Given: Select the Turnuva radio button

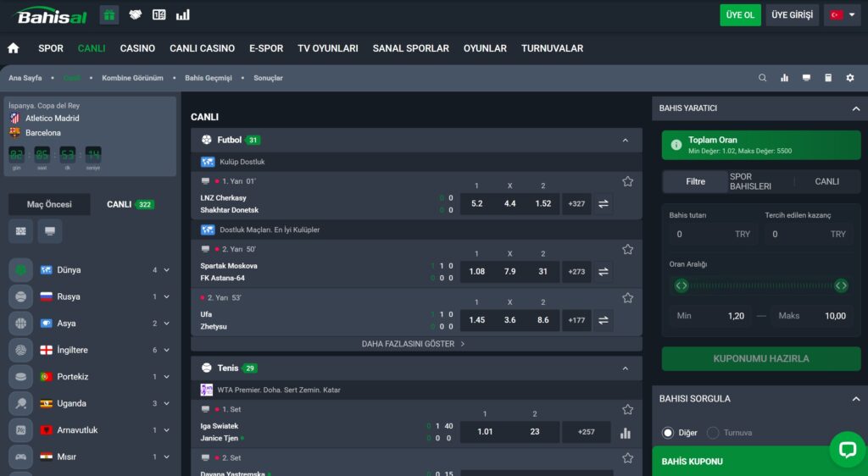Looking at the screenshot, I should [x=713, y=433].
